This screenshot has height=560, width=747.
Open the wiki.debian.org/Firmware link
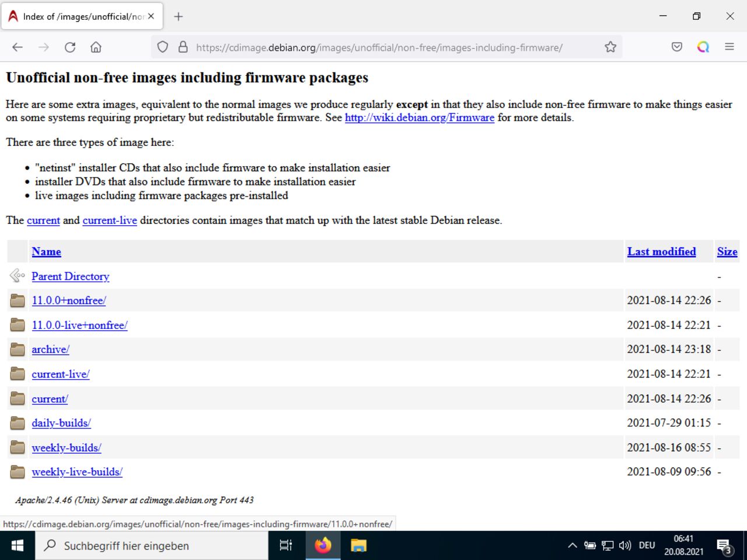click(420, 117)
